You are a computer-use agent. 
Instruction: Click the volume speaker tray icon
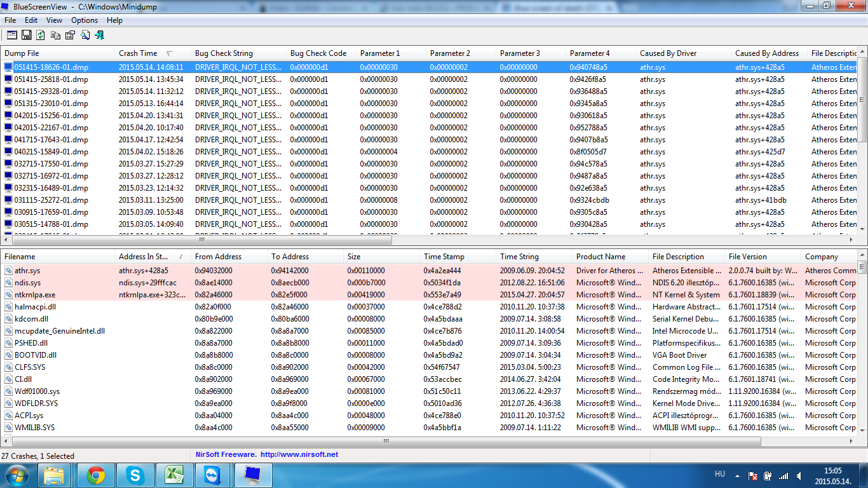pyautogui.click(x=799, y=475)
